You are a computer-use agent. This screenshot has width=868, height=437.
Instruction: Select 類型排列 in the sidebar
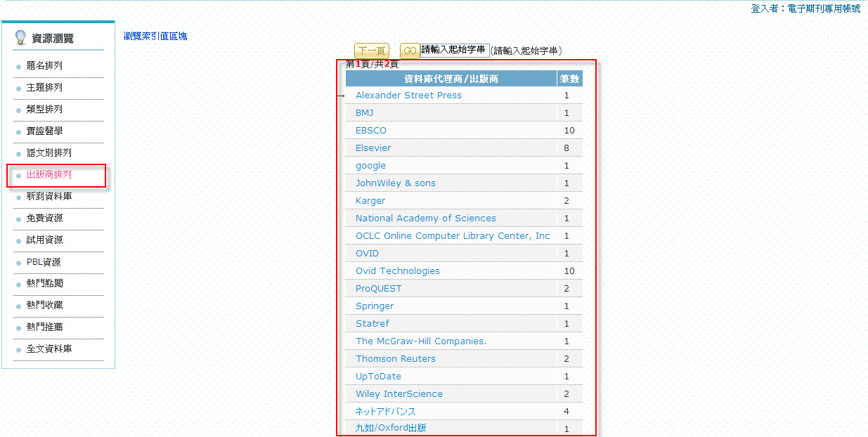pos(44,109)
